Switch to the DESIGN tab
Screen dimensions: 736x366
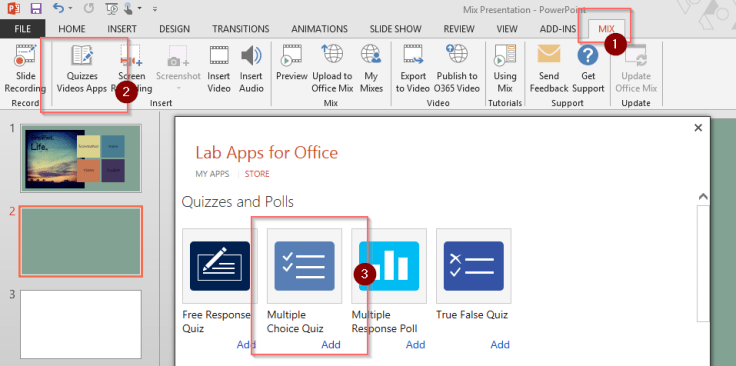click(174, 29)
